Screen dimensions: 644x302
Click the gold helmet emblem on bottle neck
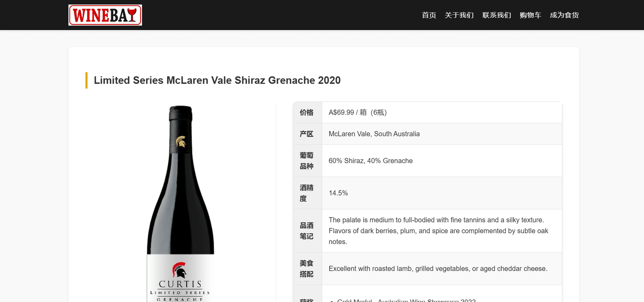click(181, 142)
